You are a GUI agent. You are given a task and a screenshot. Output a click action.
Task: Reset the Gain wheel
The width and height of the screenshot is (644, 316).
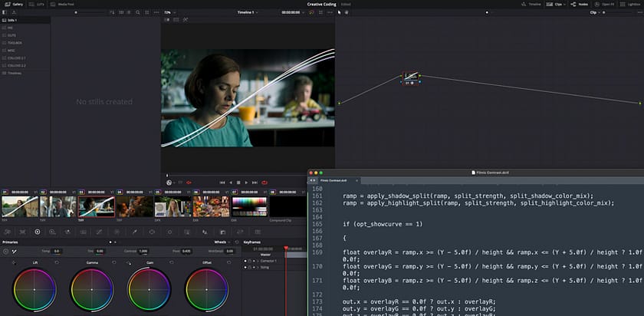(172, 262)
